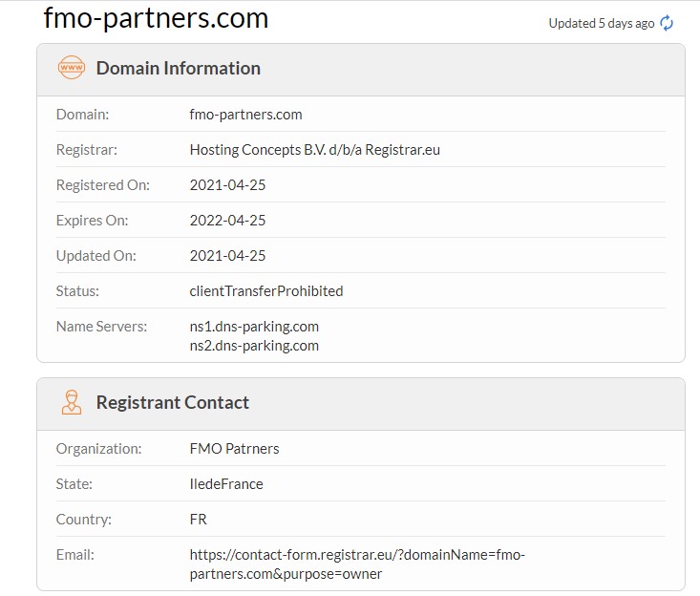Click the IledeFrance state value
Image resolution: width=700 pixels, height=596 pixels.
226,484
